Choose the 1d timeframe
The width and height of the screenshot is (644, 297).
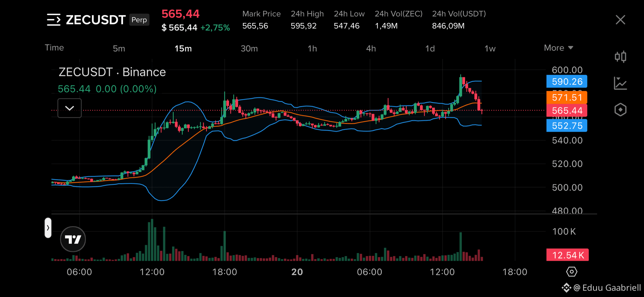click(x=430, y=48)
